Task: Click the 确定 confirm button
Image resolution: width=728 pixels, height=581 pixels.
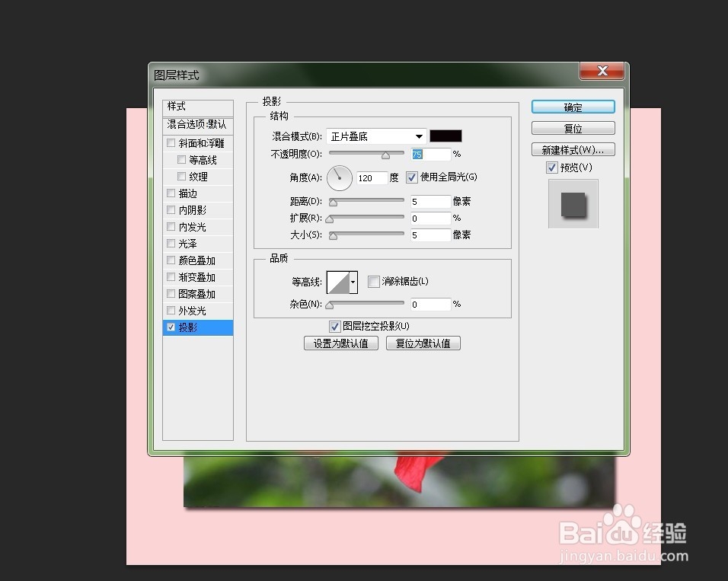Action: point(573,107)
